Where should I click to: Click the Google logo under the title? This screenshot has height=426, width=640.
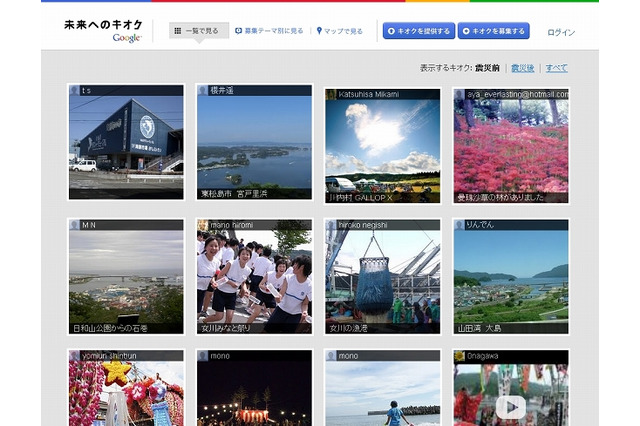(127, 38)
